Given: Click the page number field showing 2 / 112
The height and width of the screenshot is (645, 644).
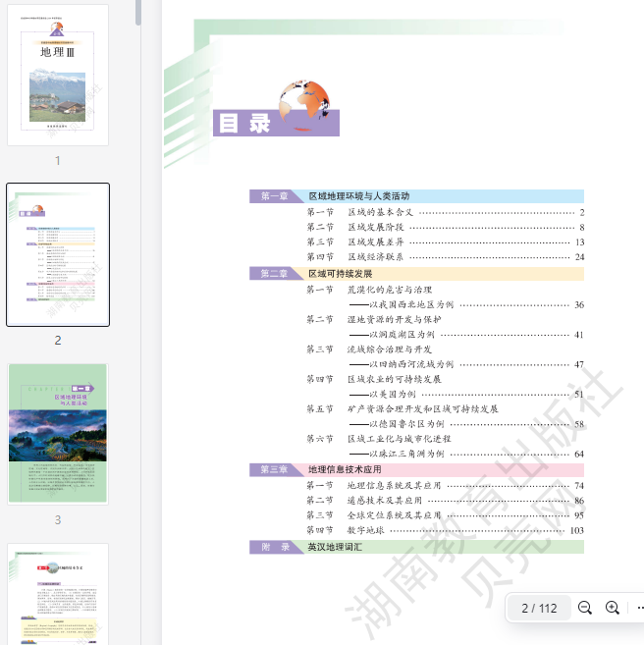Looking at the screenshot, I should pyautogui.click(x=539, y=608).
